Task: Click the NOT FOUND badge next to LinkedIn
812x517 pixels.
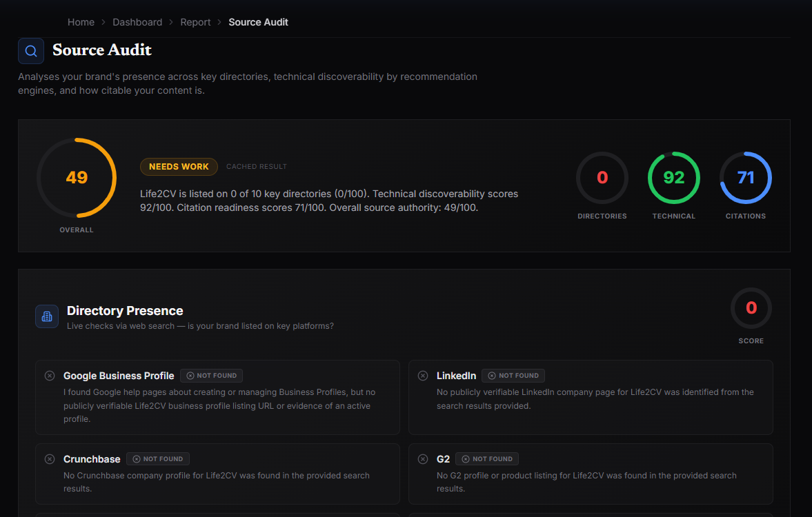Action: [x=513, y=376]
